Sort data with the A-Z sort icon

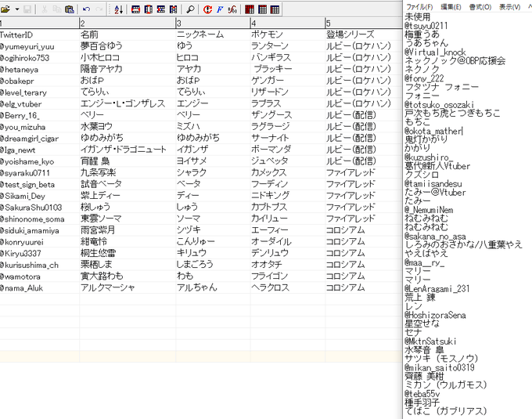pyautogui.click(x=118, y=9)
